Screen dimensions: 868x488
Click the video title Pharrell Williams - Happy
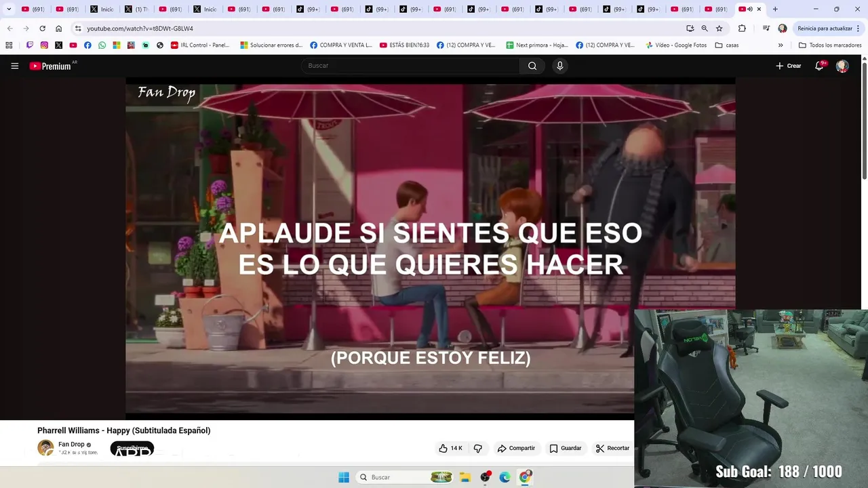(124, 430)
